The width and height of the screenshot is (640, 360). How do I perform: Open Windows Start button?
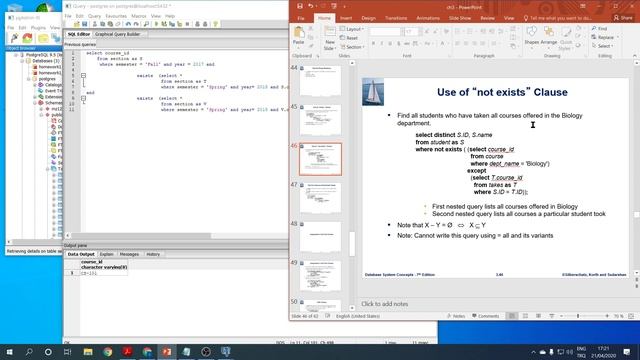(9, 352)
